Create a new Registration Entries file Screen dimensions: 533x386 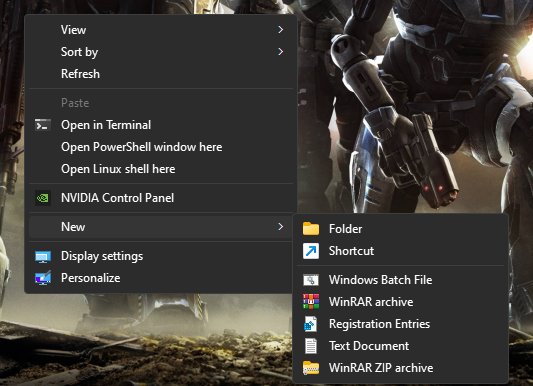[400, 324]
